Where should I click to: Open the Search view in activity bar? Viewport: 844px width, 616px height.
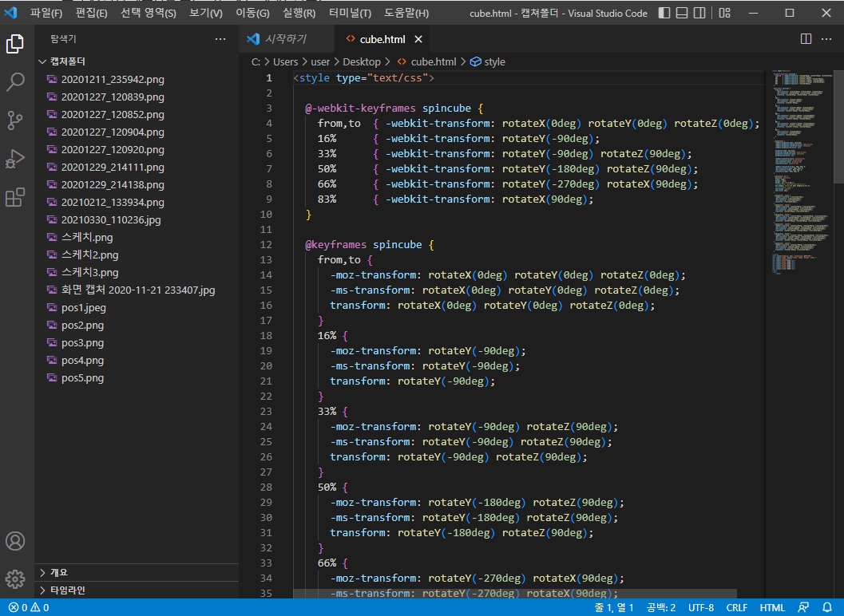click(x=15, y=81)
